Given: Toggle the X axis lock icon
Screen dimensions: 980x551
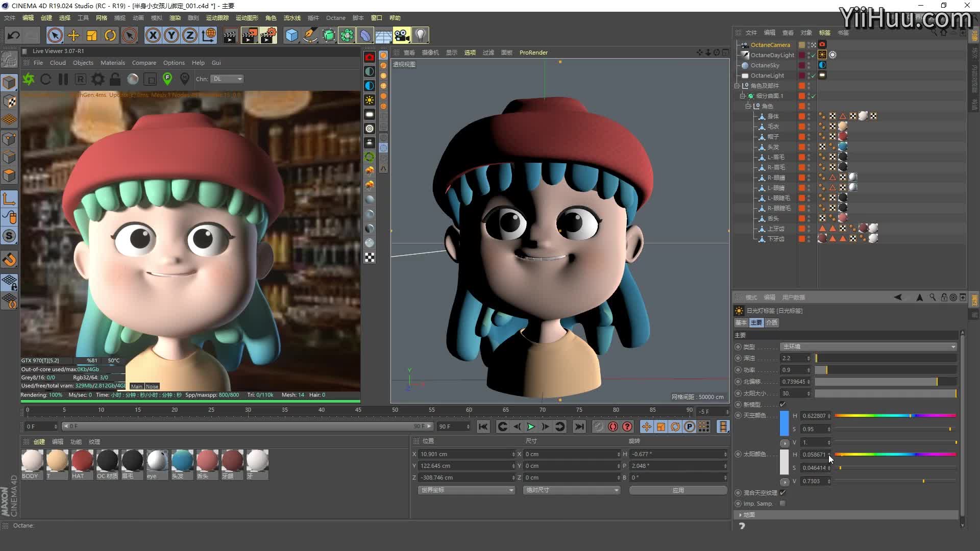Looking at the screenshot, I should click(x=153, y=35).
